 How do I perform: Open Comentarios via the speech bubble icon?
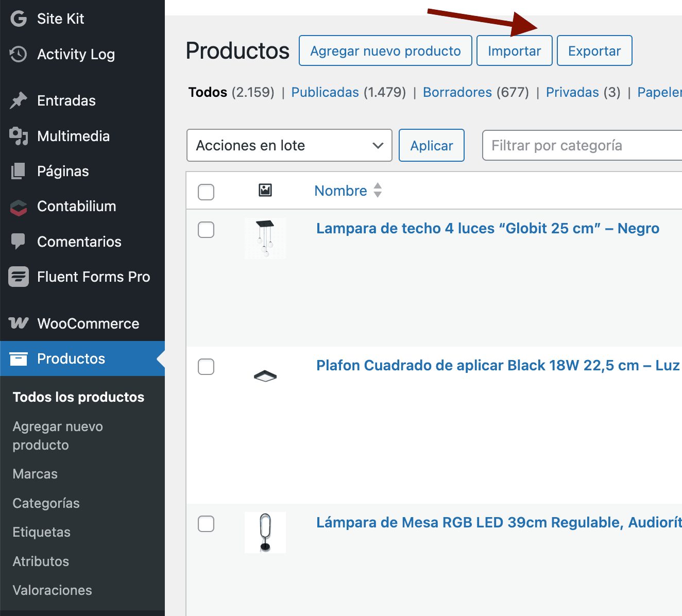(18, 241)
